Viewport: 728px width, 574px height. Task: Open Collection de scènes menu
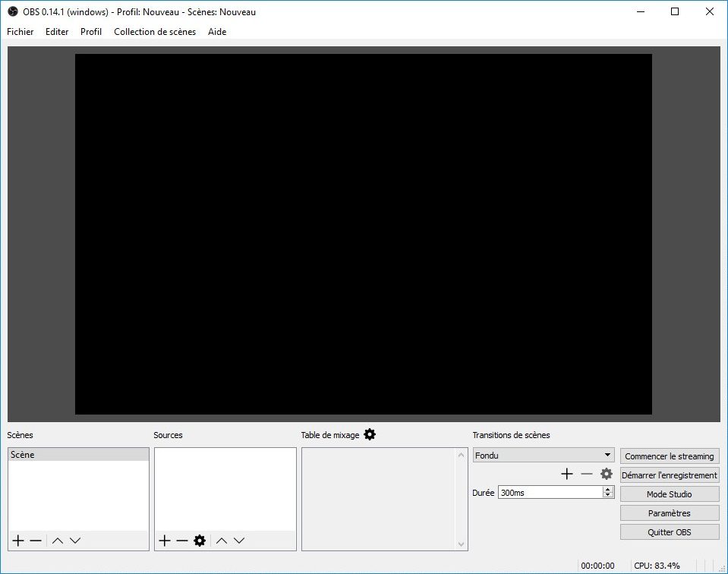pyautogui.click(x=155, y=32)
